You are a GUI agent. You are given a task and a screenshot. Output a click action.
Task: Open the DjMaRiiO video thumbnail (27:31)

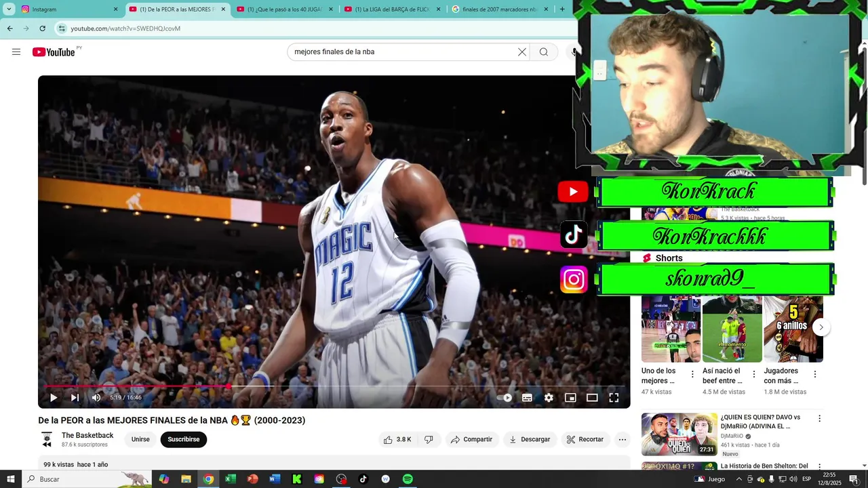tap(679, 434)
